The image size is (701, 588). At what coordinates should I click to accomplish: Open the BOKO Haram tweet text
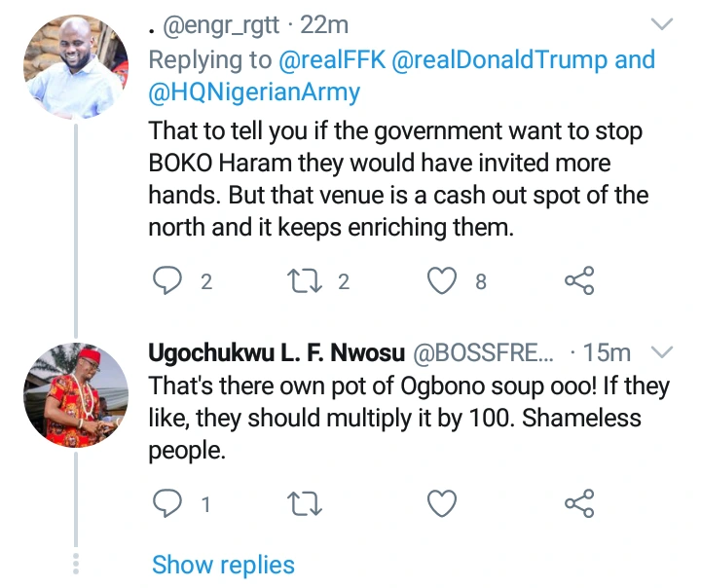(x=398, y=178)
